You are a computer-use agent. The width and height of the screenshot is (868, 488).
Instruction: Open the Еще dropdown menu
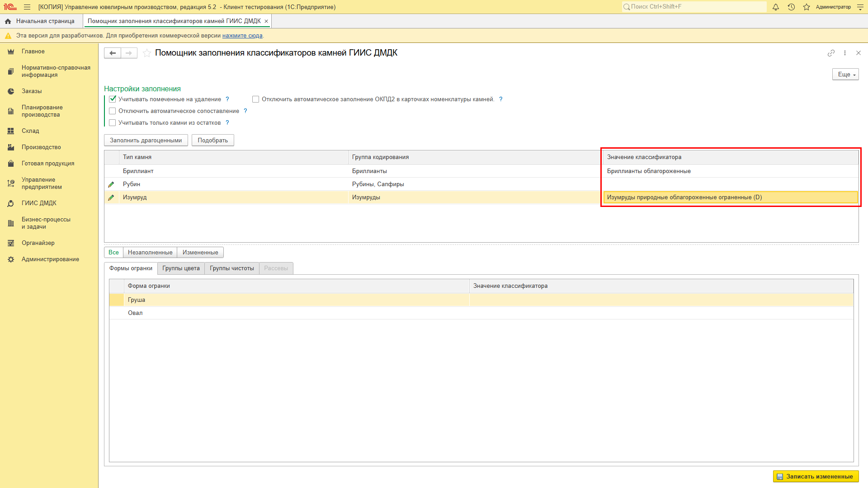tap(845, 75)
